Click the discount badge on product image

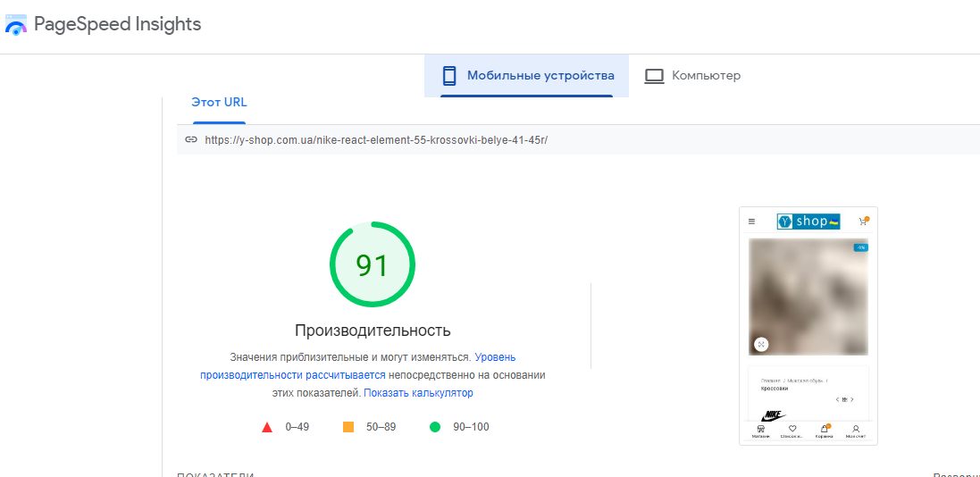tap(860, 248)
